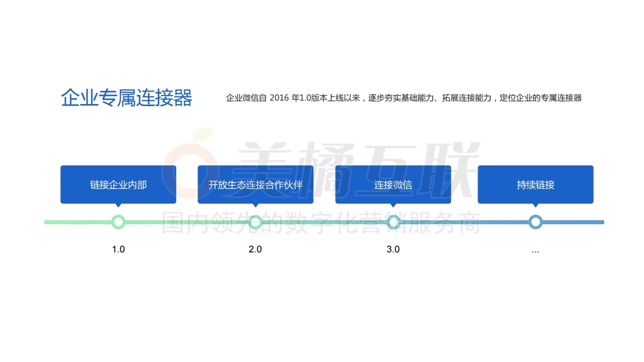Select the 连接微信 blue box
This screenshot has width=644, height=362.
click(x=393, y=185)
